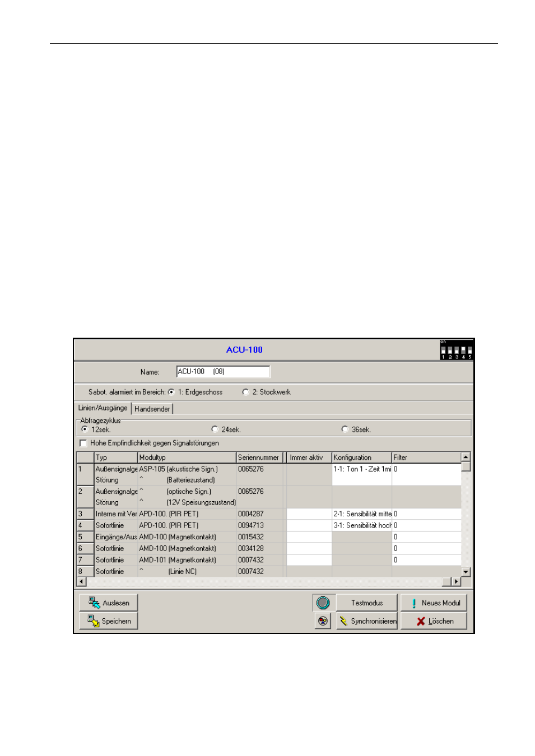The image size is (535, 756).
Task: Click the round teal indicator button beside Testmodus
Action: tap(323, 603)
